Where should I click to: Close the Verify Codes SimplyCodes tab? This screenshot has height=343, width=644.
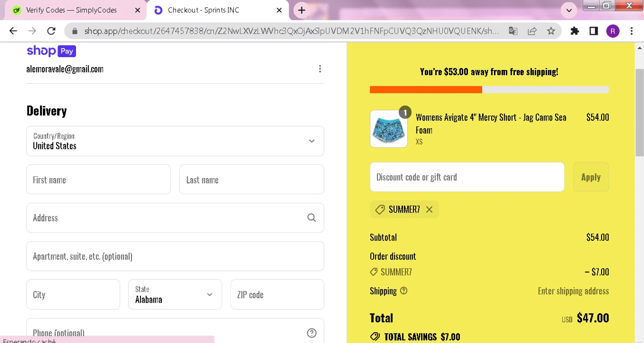137,10
